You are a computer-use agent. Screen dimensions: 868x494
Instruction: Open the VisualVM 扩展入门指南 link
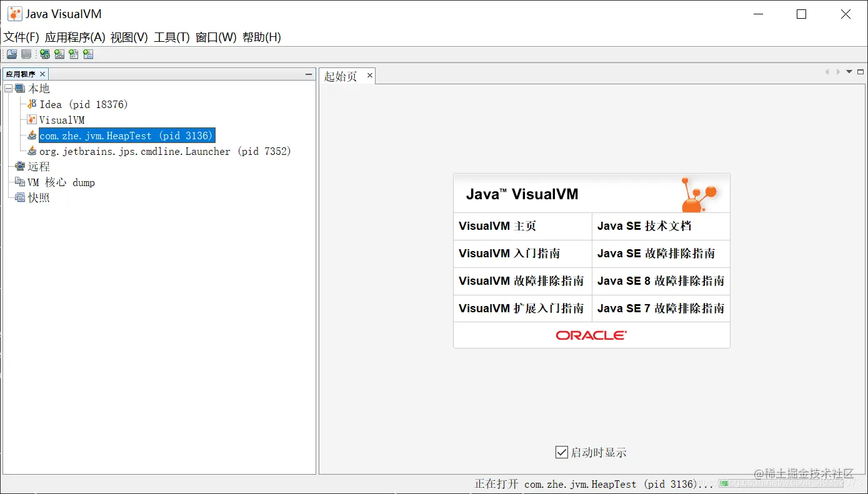[x=521, y=309]
